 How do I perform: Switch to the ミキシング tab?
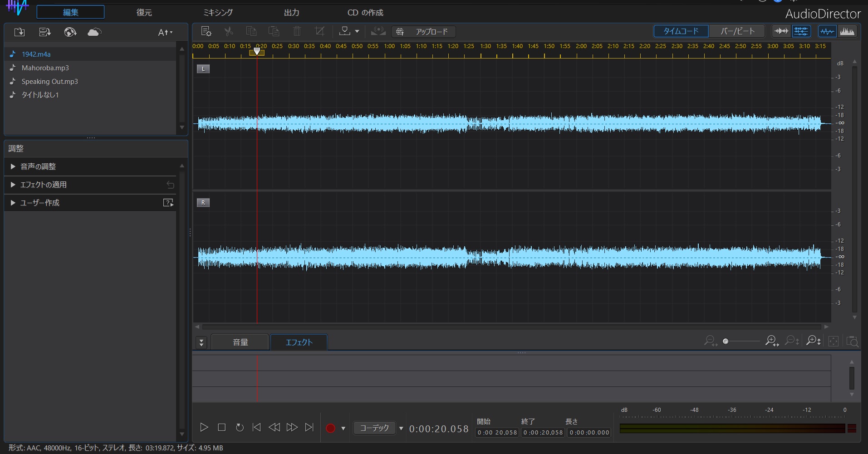218,12
